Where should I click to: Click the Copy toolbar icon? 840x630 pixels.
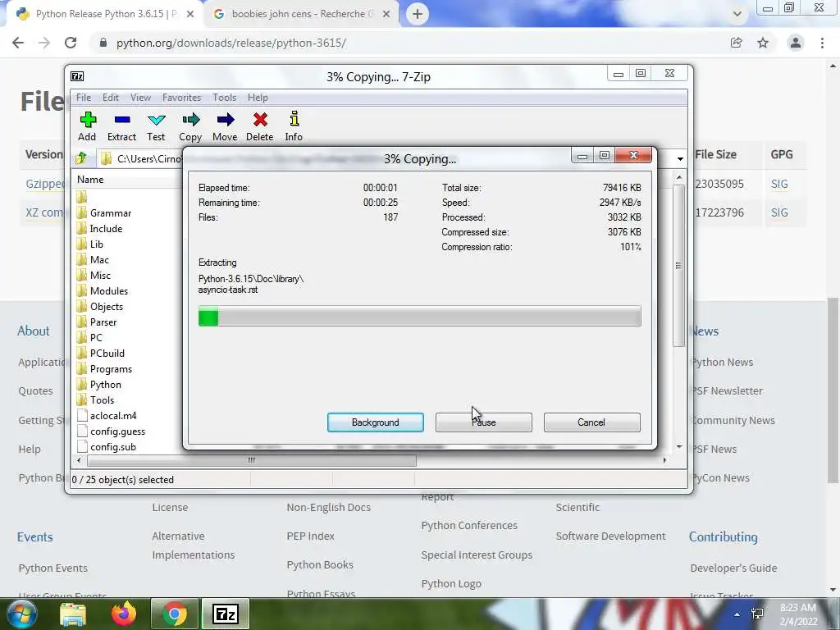190,126
